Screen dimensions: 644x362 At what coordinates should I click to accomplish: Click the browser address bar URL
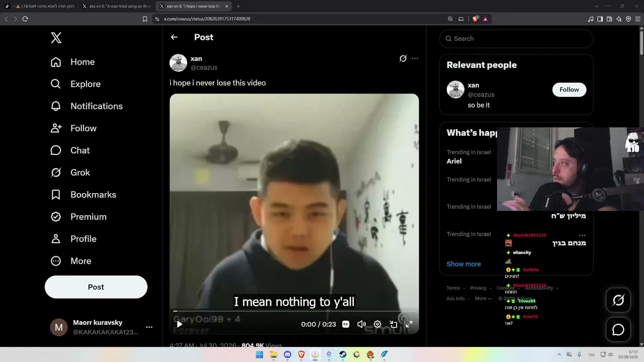point(207,19)
